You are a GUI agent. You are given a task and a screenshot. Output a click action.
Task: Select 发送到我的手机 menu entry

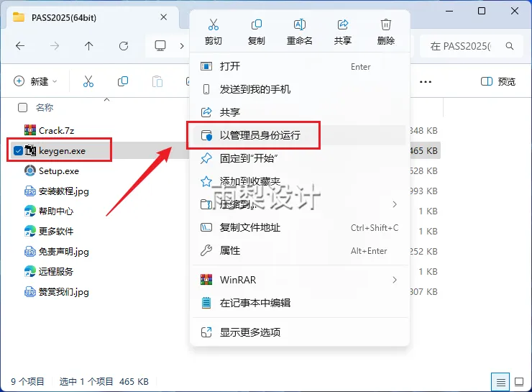pos(300,89)
